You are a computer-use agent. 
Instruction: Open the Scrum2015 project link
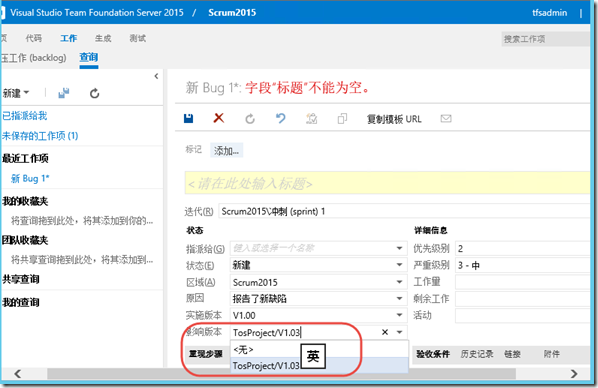232,13
